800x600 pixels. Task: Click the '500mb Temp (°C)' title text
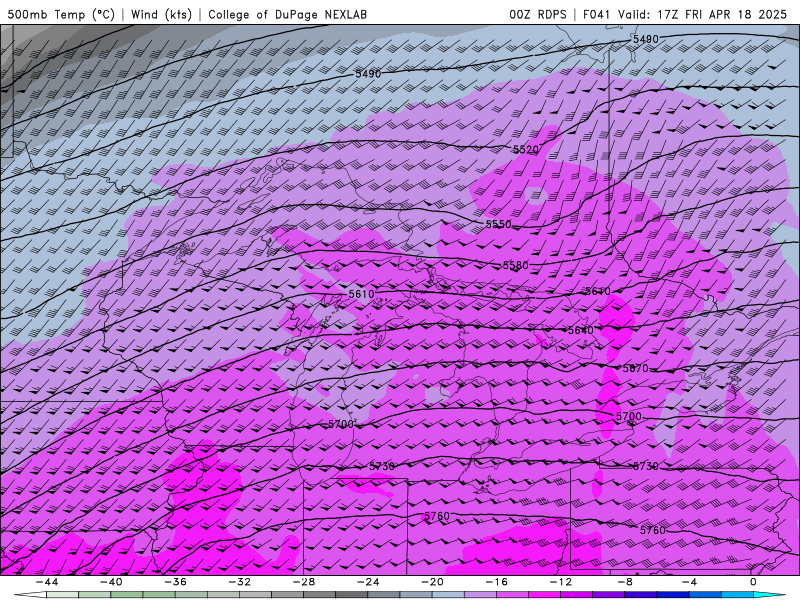[x=61, y=14]
